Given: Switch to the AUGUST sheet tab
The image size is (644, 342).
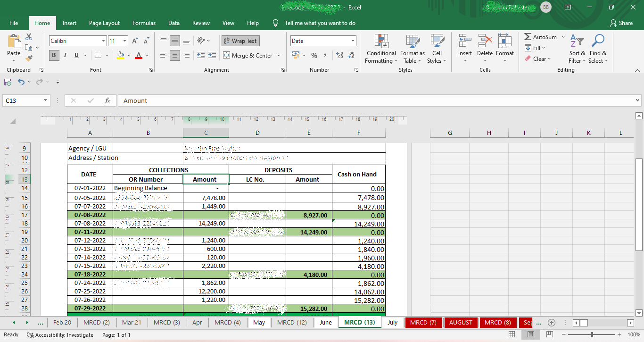Looking at the screenshot, I should click(x=461, y=323).
